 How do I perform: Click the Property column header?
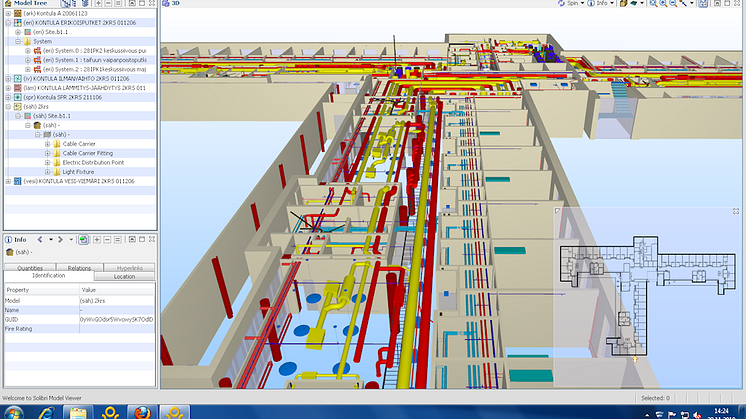(42, 290)
